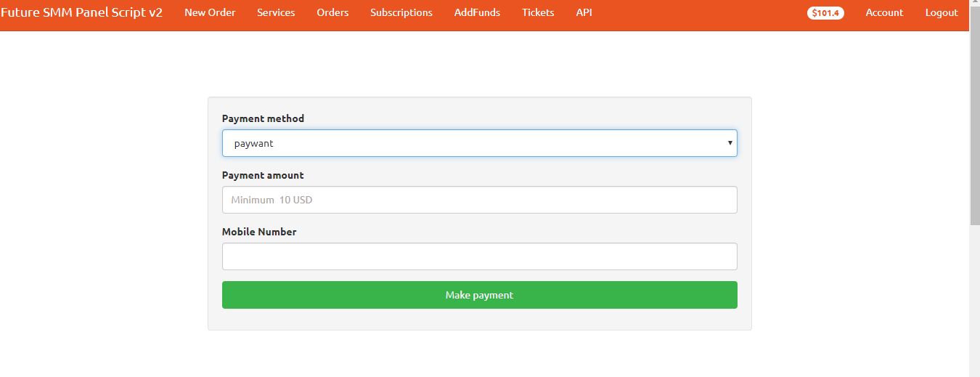Select AddFunds in navbar

point(477,12)
